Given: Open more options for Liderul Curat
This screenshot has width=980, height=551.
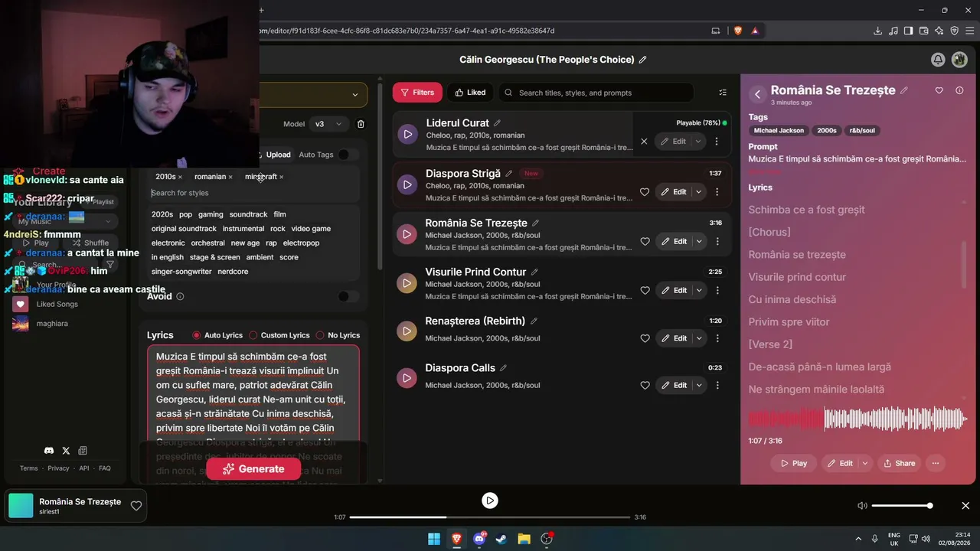Looking at the screenshot, I should click(717, 142).
